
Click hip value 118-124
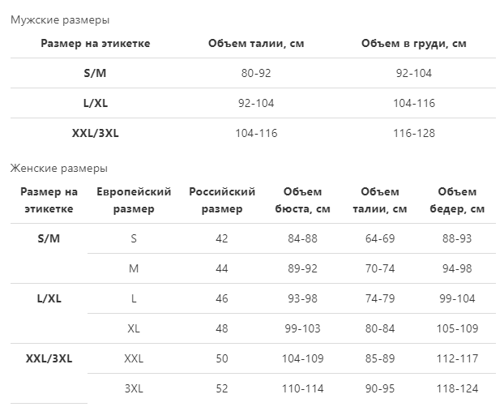pos(457,388)
